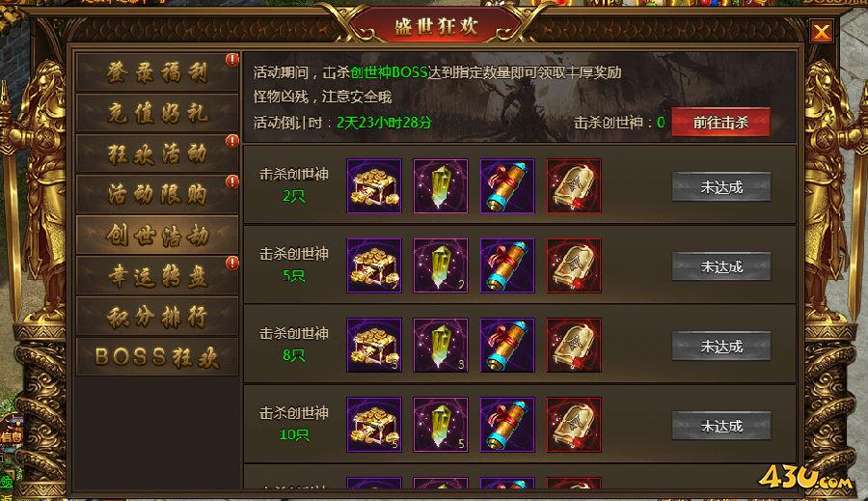Select the 活动限购 tab

point(157,194)
